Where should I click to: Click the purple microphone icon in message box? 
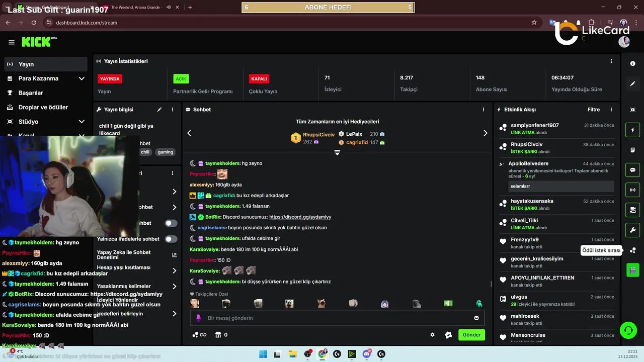(x=199, y=318)
